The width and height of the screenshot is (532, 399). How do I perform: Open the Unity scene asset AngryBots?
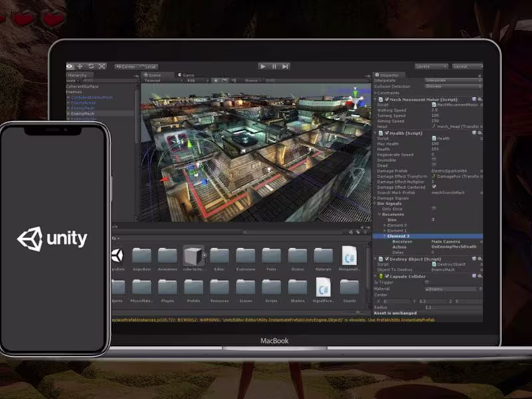click(x=118, y=256)
